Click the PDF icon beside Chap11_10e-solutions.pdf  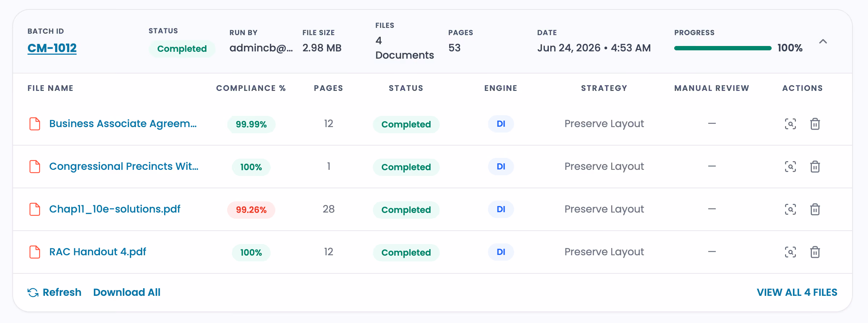pyautogui.click(x=35, y=209)
